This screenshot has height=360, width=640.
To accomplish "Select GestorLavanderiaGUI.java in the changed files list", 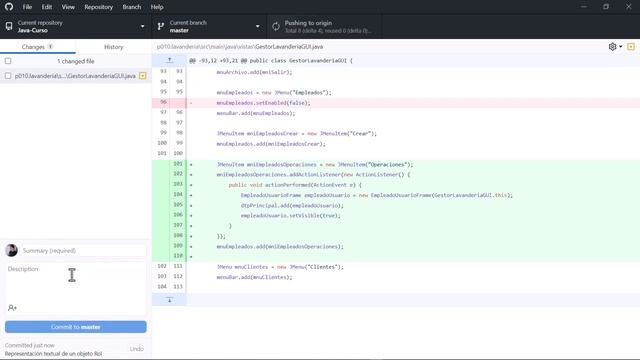I will click(x=75, y=76).
